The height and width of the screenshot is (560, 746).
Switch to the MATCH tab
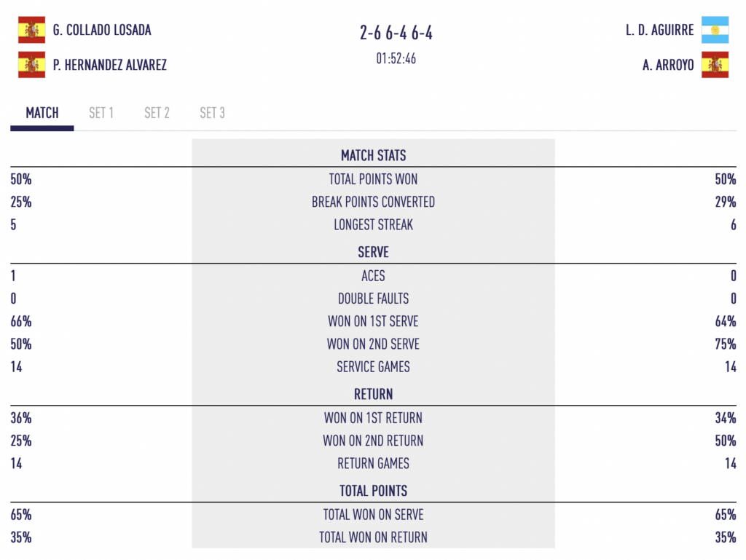42,113
